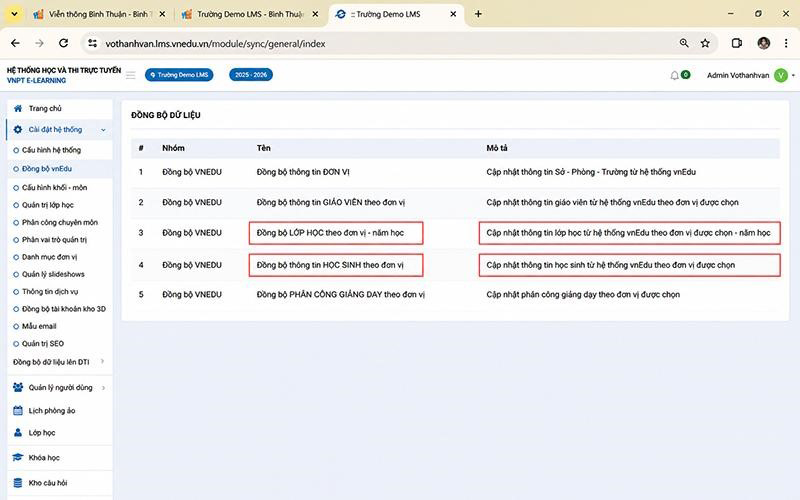
Task: Close the active Trường Demo LMS tab
Action: [453, 14]
